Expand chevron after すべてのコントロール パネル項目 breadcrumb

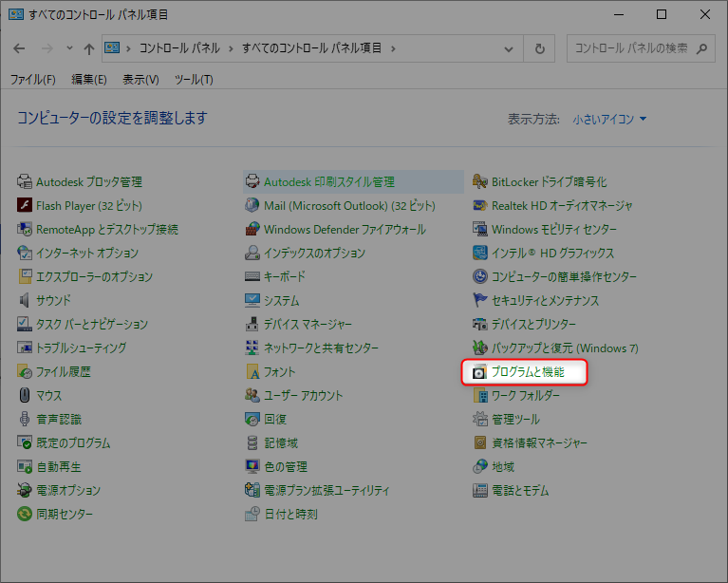pyautogui.click(x=393, y=48)
